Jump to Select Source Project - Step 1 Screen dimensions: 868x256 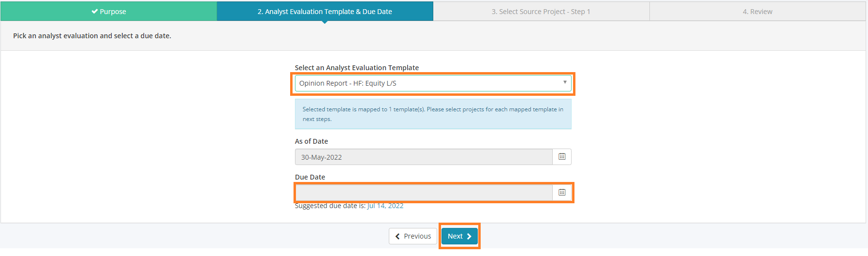click(x=541, y=12)
